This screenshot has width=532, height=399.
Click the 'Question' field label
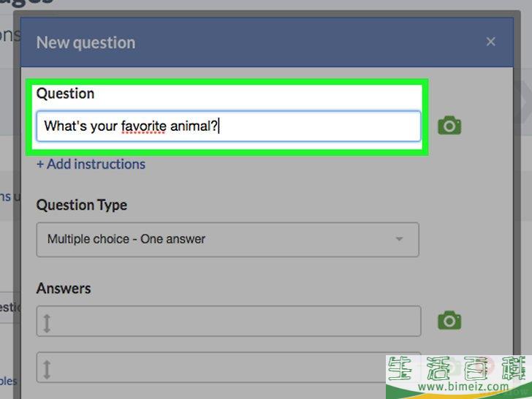[x=66, y=94]
